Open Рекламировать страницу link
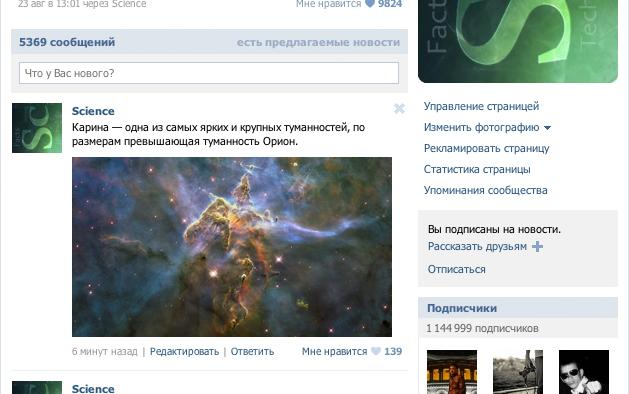 [487, 148]
